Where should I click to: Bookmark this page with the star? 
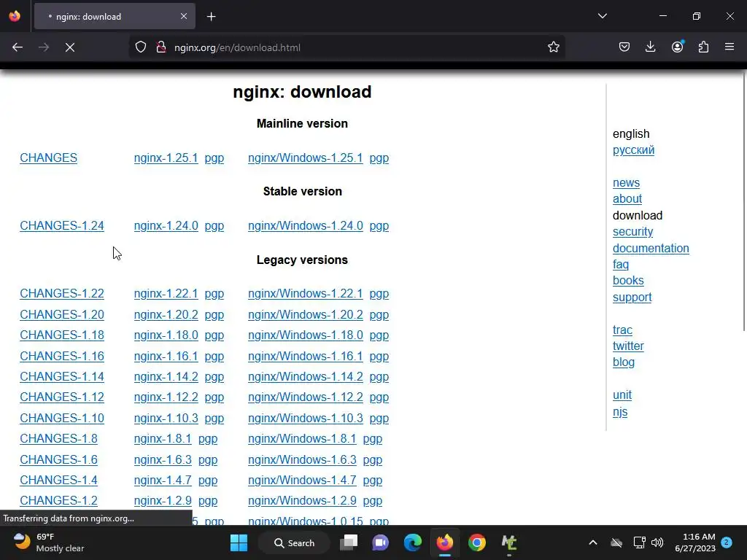553,47
